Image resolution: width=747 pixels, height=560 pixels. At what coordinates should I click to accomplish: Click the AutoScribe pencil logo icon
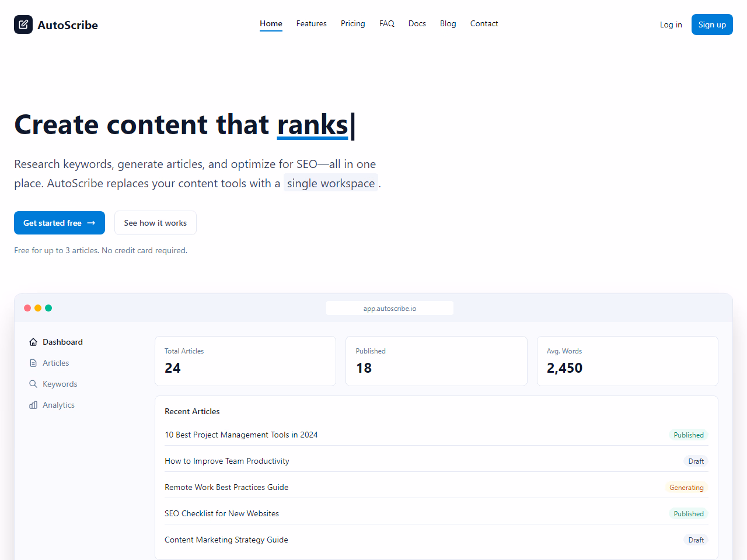(23, 24)
